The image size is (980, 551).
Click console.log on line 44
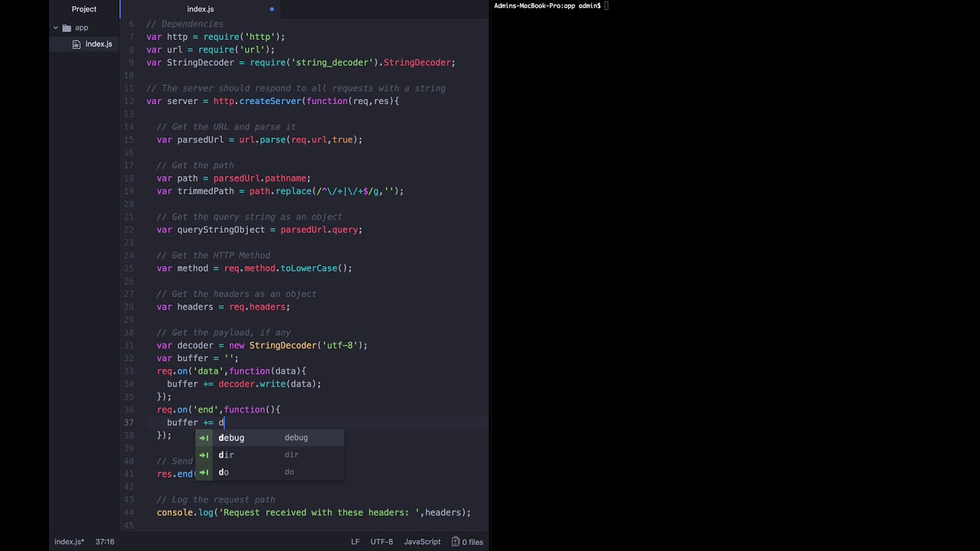(x=185, y=513)
